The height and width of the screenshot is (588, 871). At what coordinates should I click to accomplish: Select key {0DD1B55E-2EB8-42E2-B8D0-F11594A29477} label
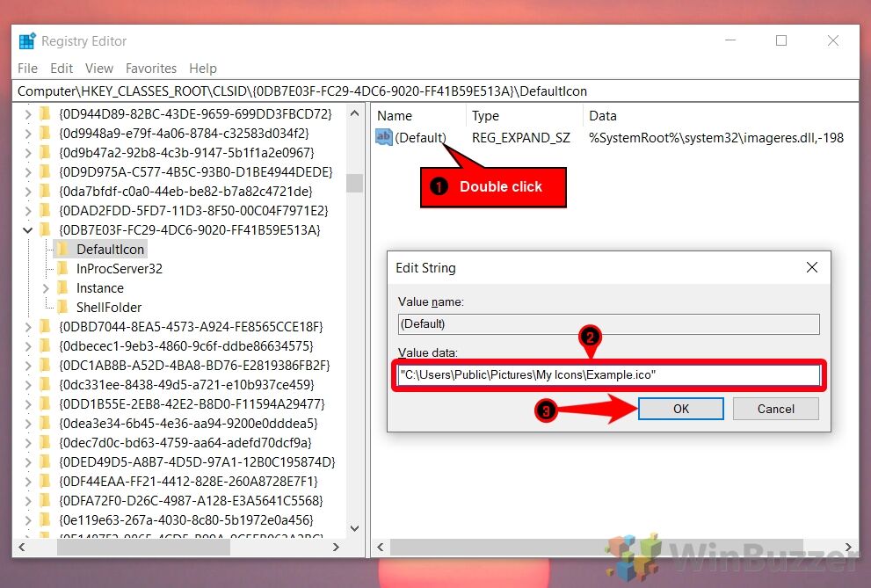click(x=192, y=404)
